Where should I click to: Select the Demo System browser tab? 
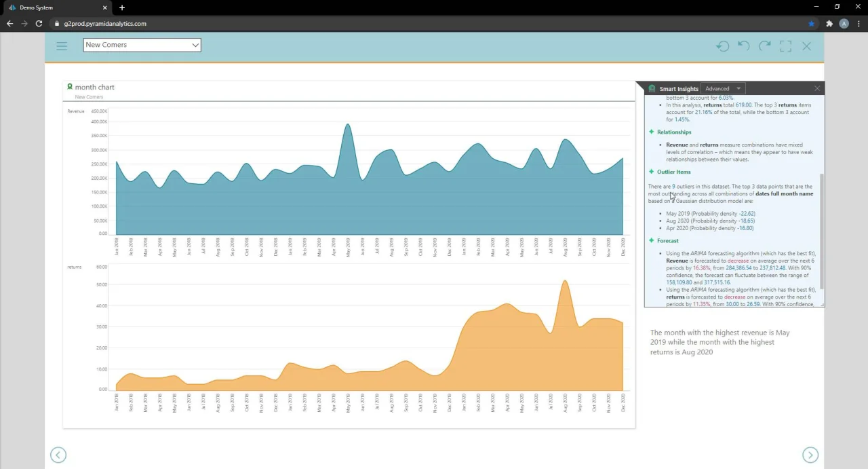(58, 7)
